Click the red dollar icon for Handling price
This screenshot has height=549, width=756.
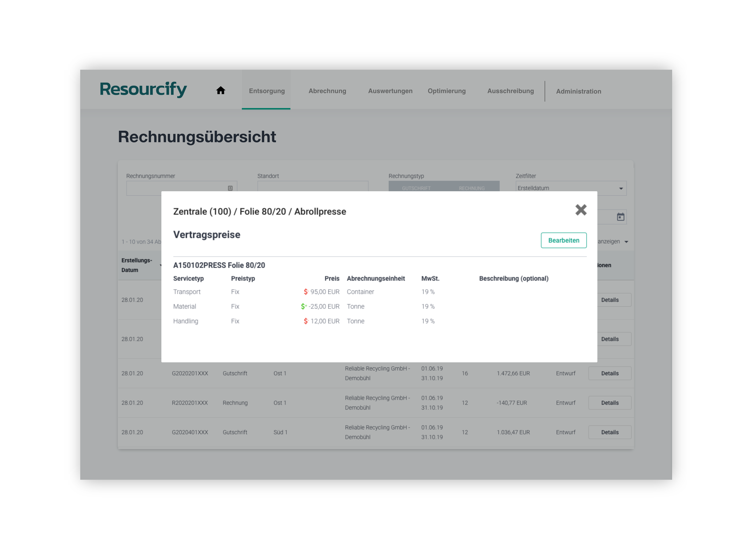click(x=306, y=321)
